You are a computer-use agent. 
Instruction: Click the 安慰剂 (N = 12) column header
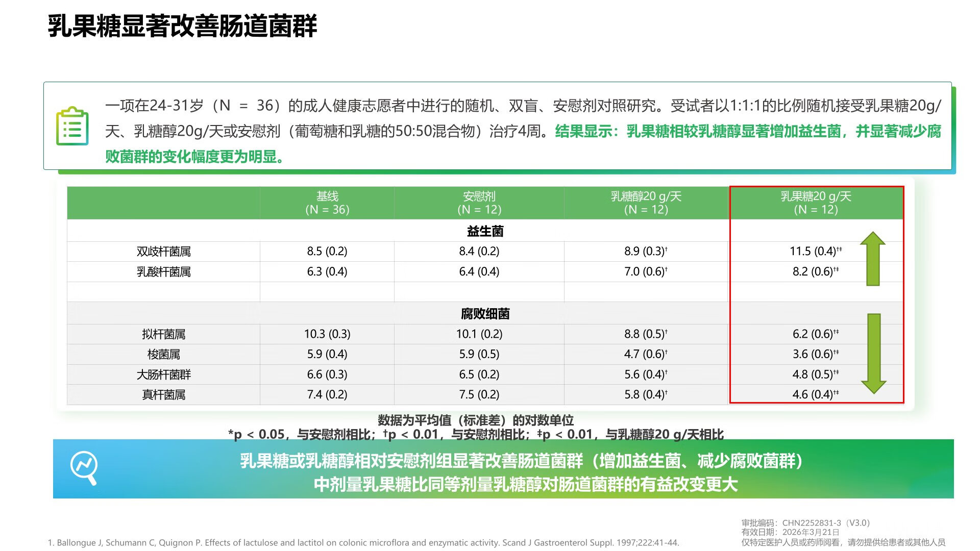coord(479,203)
